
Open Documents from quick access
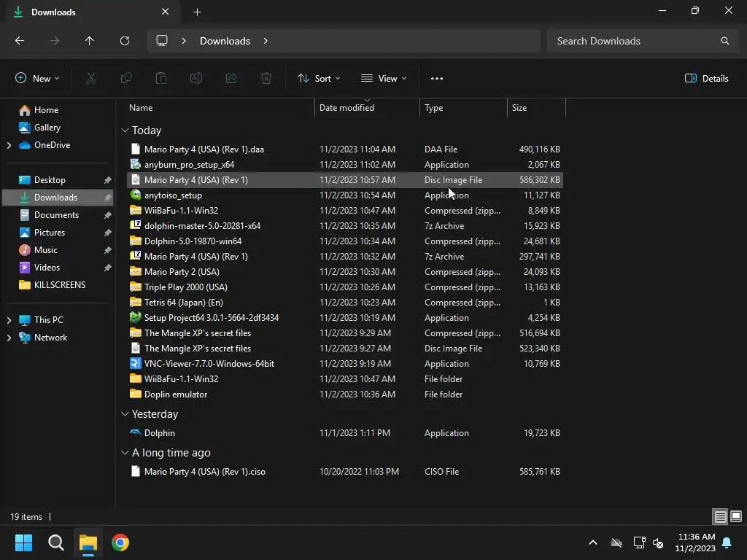(x=58, y=215)
